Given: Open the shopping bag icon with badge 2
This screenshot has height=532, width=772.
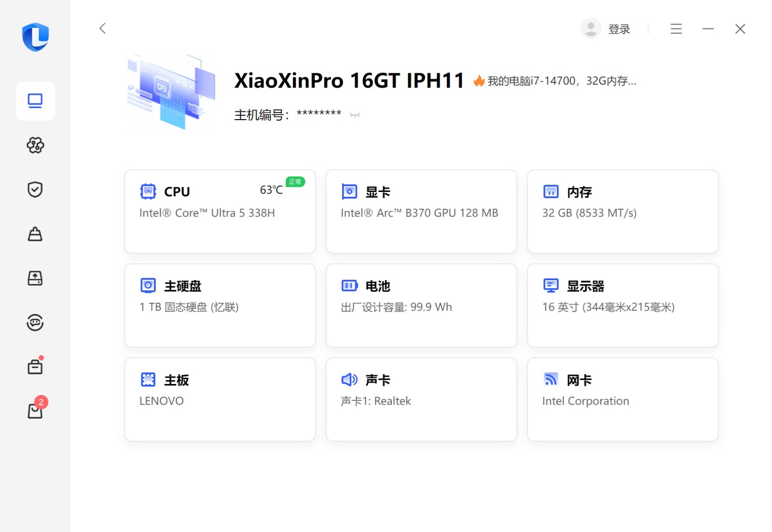Looking at the screenshot, I should tap(35, 411).
